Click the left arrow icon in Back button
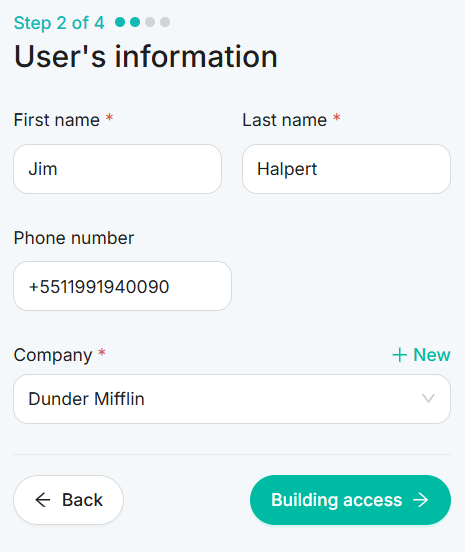The image size is (465, 552). click(43, 500)
